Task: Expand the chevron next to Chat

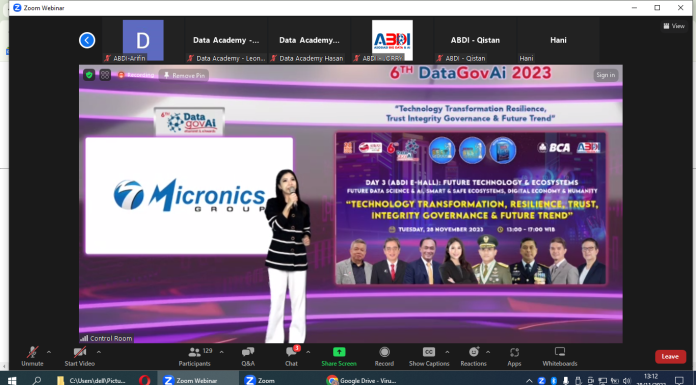Action: (x=308, y=352)
